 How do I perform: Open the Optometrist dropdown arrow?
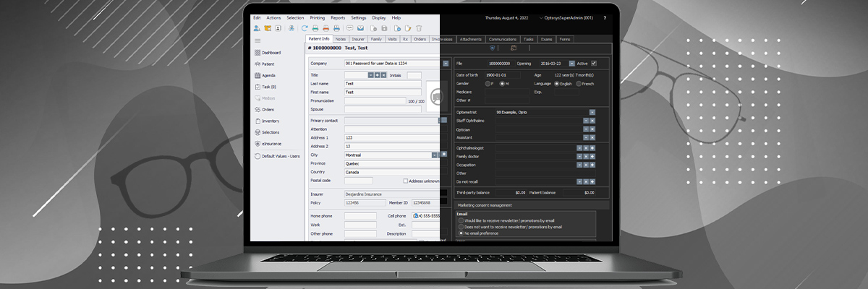[592, 112]
